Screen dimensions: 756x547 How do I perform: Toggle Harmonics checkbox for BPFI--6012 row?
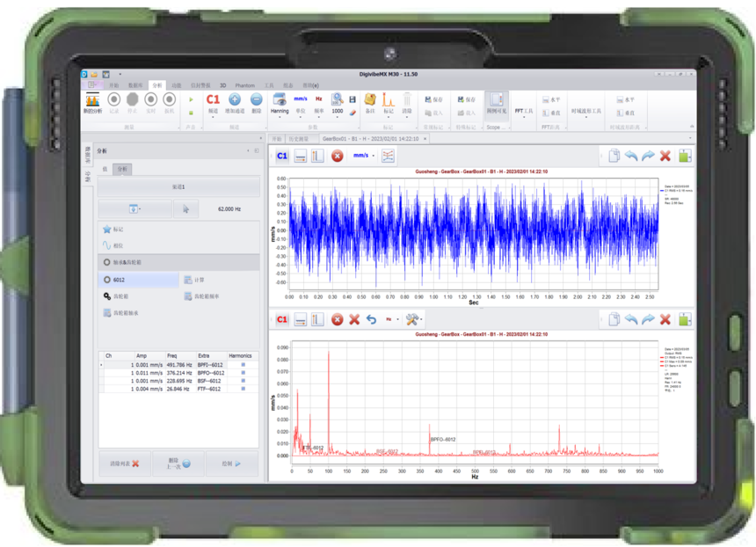244,365
